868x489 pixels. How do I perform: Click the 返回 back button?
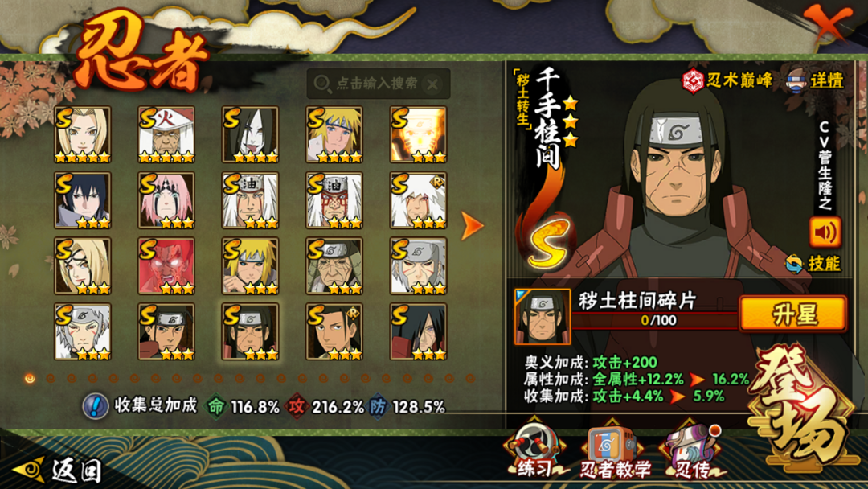[58, 470]
